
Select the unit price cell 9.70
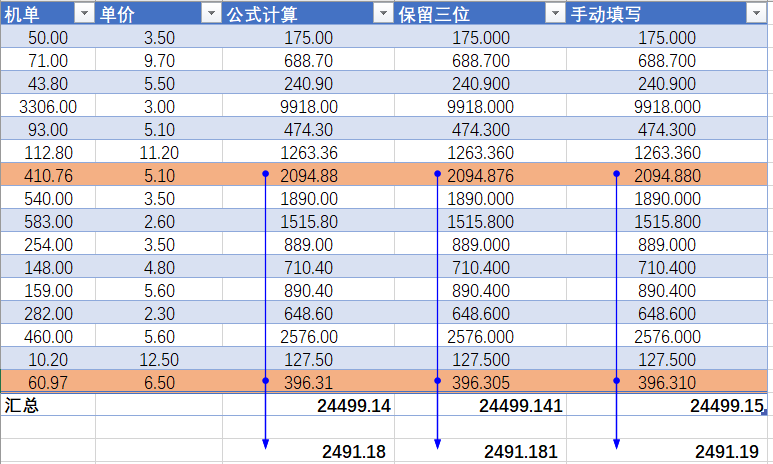click(159, 61)
